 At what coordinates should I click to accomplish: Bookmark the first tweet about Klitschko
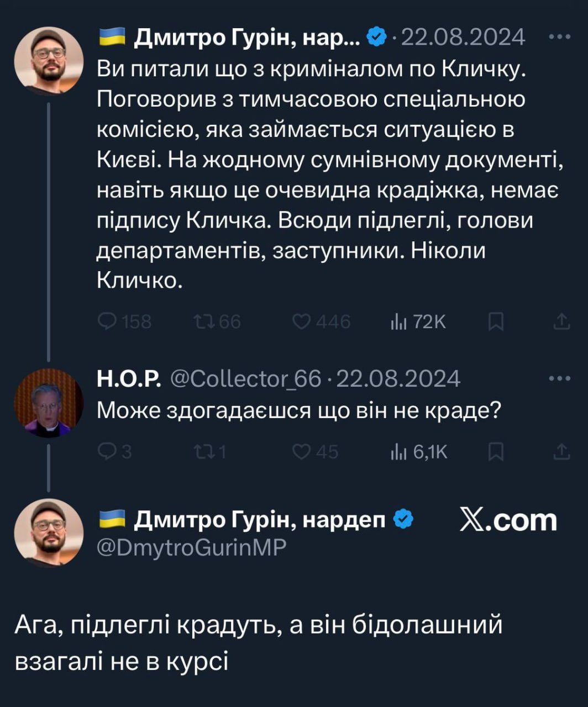[496, 321]
